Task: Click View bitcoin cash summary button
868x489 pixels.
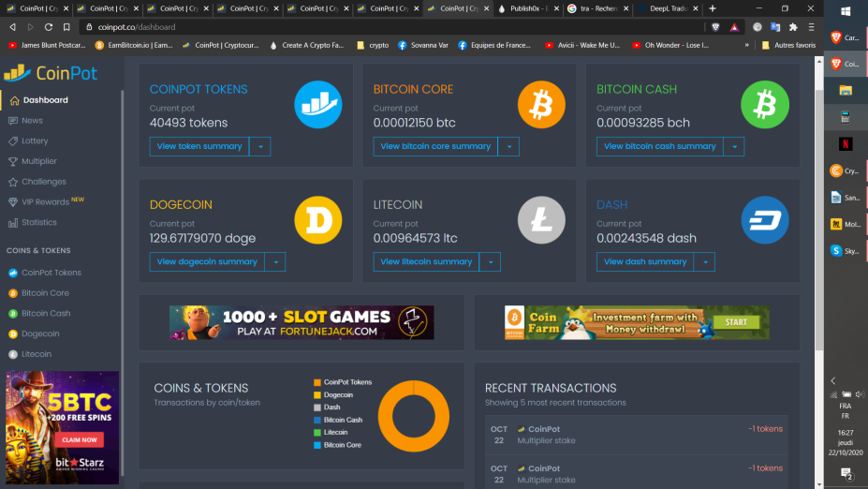Action: click(660, 147)
